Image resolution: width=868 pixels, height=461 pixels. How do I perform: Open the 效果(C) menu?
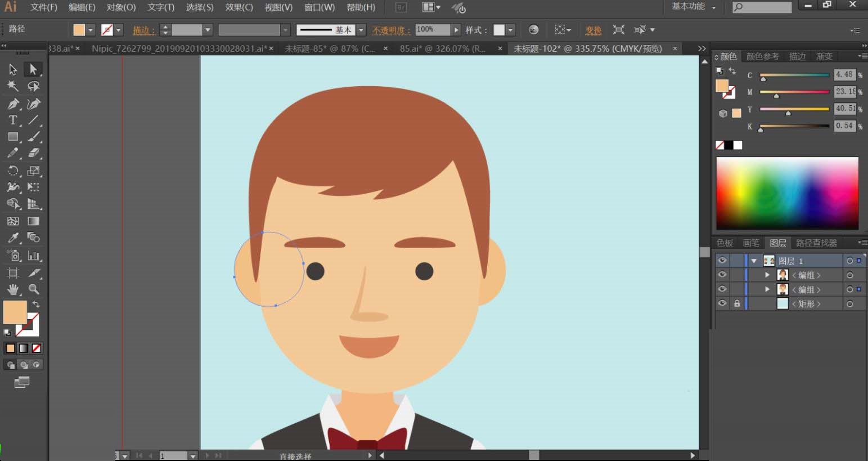tap(239, 7)
